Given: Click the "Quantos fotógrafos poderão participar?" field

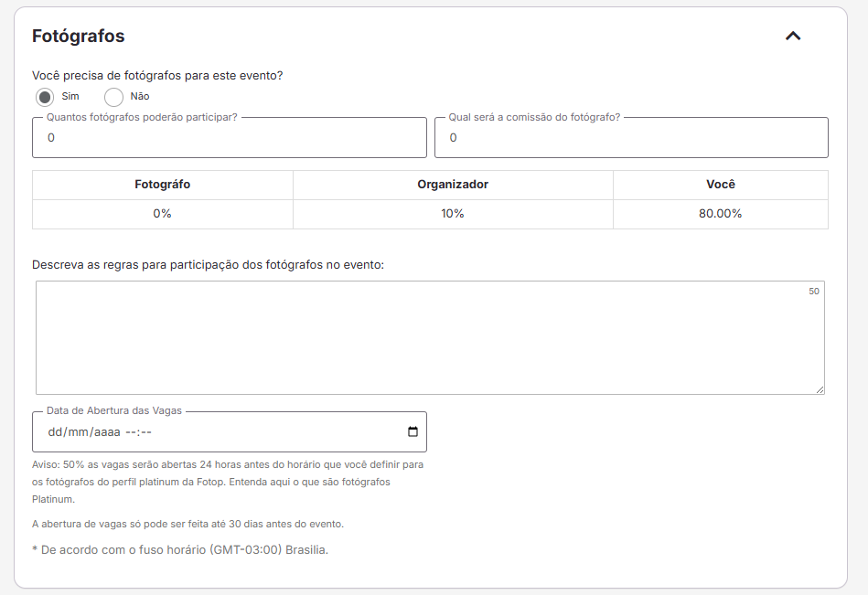Looking at the screenshot, I should pyautogui.click(x=229, y=138).
